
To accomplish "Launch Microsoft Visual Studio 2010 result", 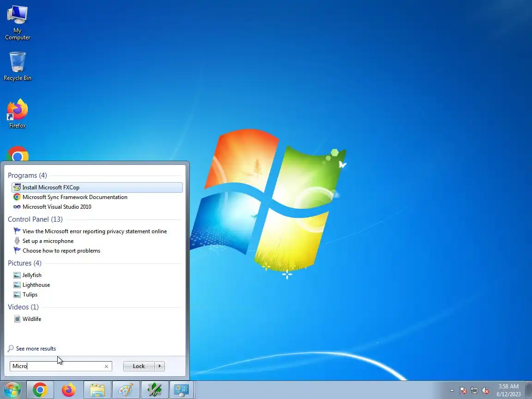I will pos(97,206).
